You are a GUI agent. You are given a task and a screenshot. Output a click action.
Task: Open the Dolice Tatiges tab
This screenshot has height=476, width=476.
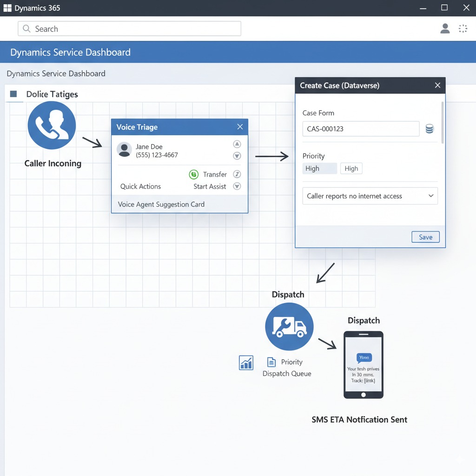(52, 94)
